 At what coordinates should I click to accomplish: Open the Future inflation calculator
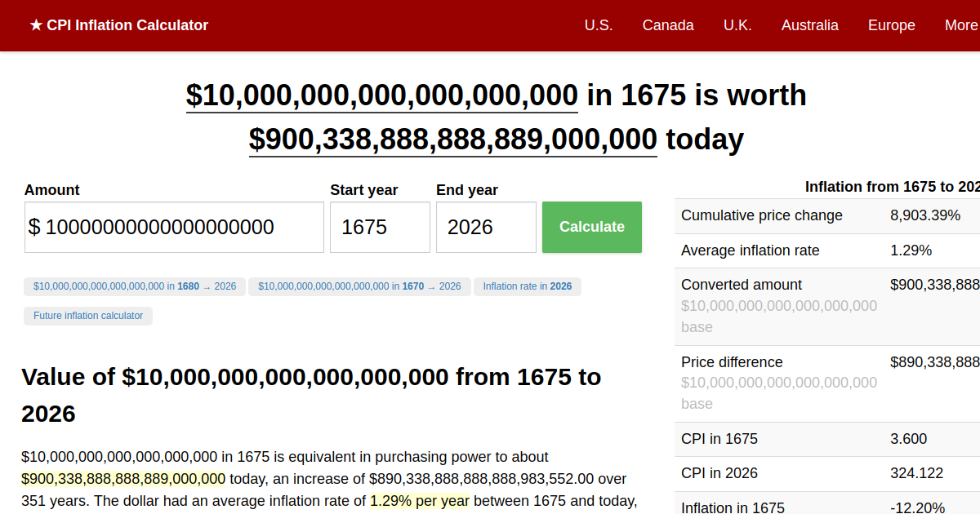[87, 316]
